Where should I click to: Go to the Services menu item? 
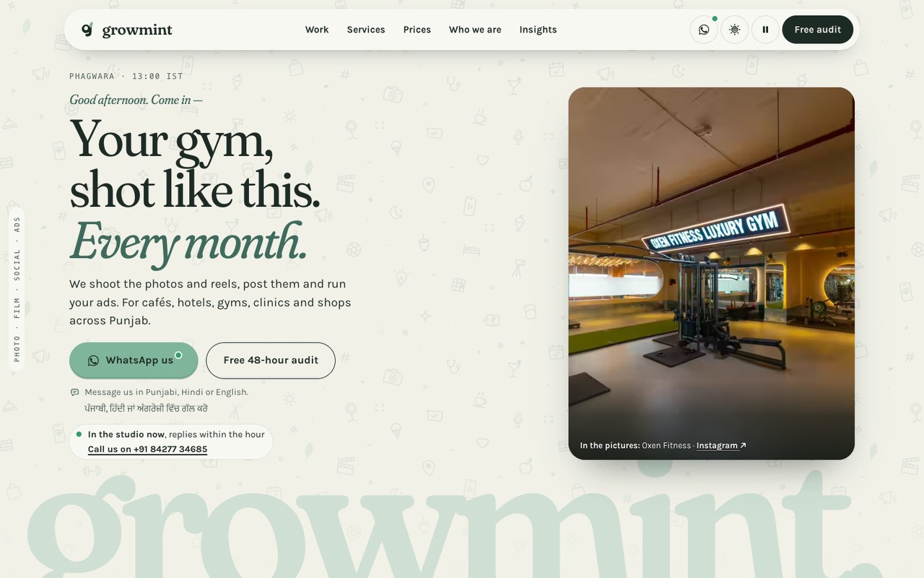(x=366, y=30)
